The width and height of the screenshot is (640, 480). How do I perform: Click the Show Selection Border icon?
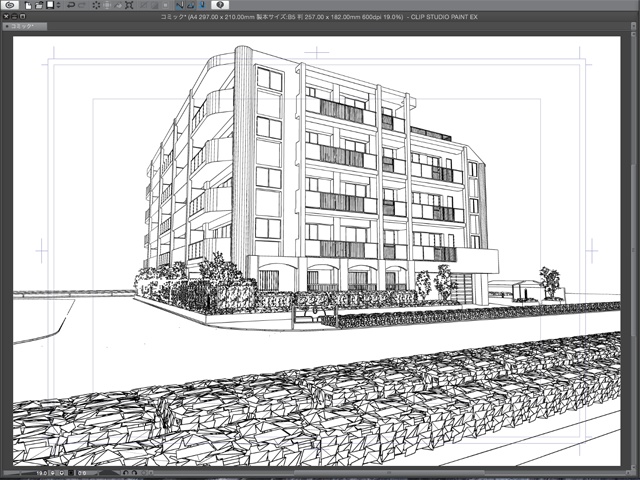point(165,5)
